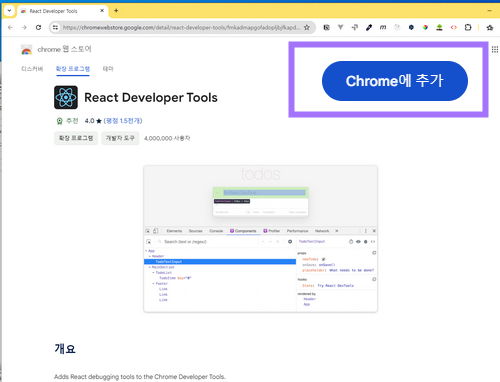
Task: Select the 'Adds React debugging tools' description text
Action: 139,377
